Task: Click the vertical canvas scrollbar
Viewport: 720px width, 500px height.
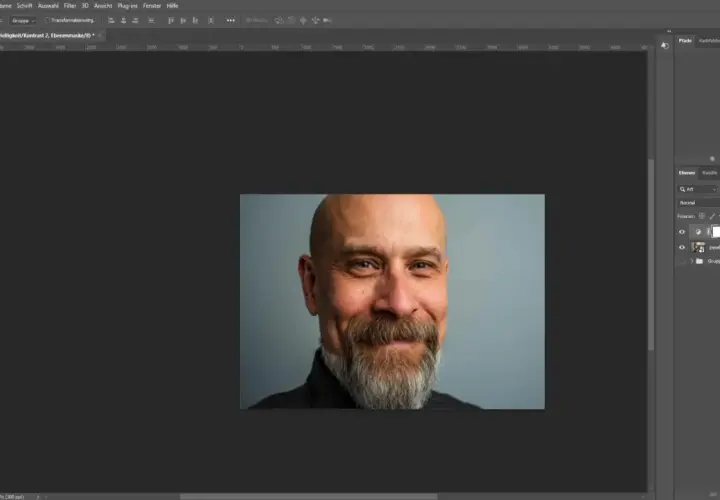Action: (x=651, y=255)
